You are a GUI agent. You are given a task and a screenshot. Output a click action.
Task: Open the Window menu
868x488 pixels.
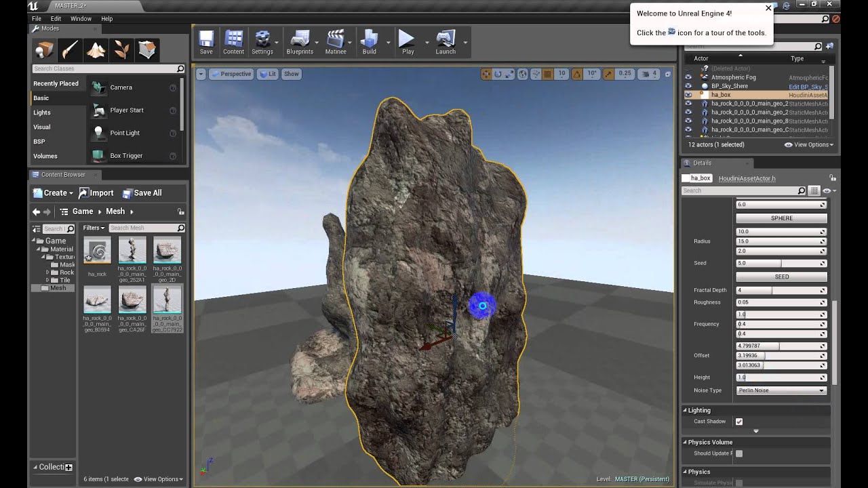click(x=81, y=18)
